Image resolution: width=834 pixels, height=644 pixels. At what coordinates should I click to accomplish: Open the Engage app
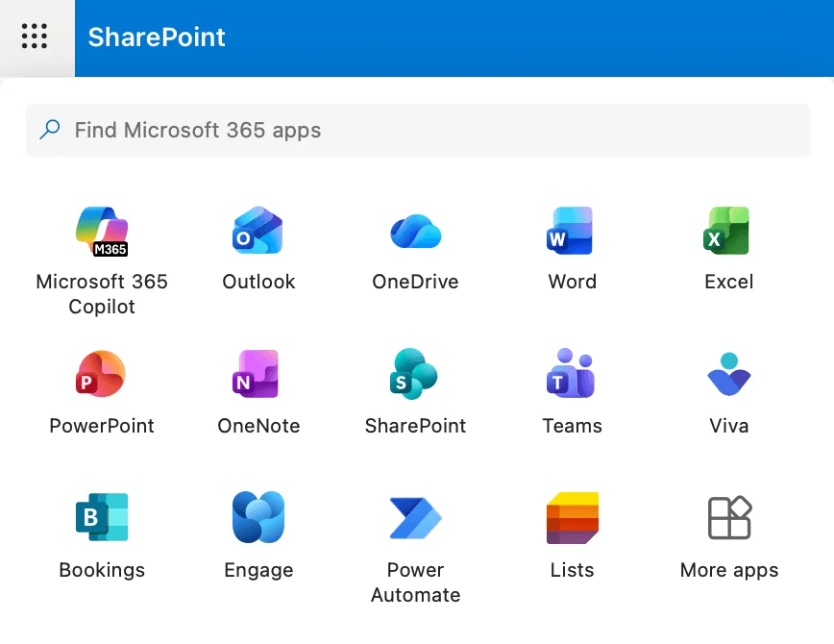[258, 536]
